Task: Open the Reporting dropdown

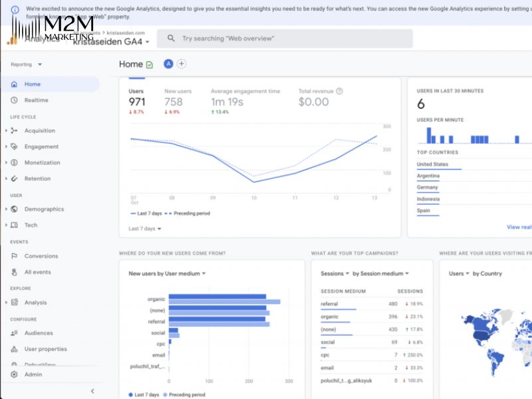Action: 26,65
